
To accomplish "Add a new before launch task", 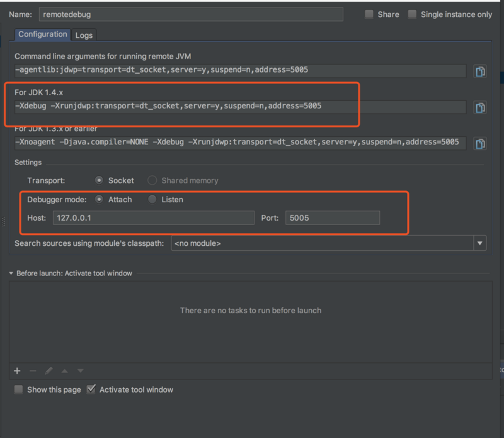I will tap(16, 371).
